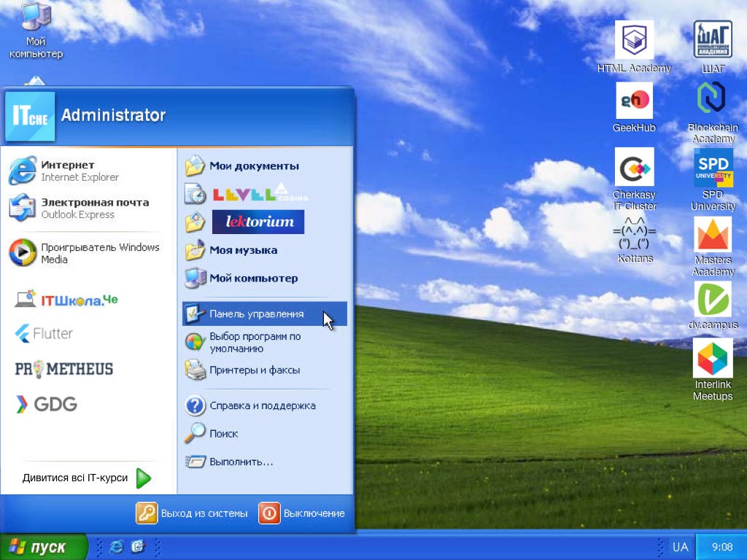
Task: Click the second quick launch icon
Action: coord(138,547)
